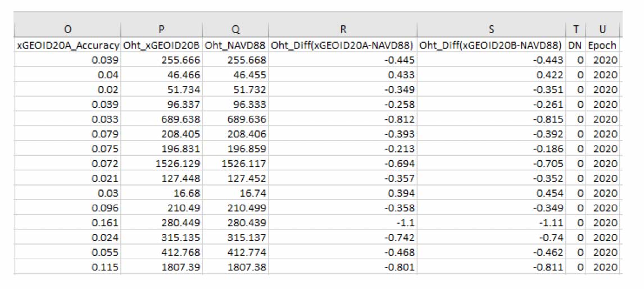Viewport: 644px width, 289px height.
Task: Click the DN header cell
Action: coord(575,46)
